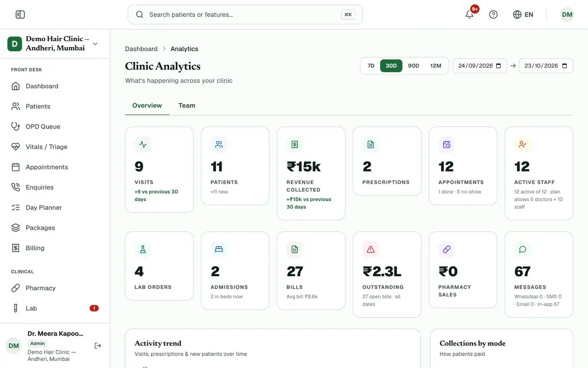Click the 'Avg bill ₹8.6k' text

coord(302,297)
